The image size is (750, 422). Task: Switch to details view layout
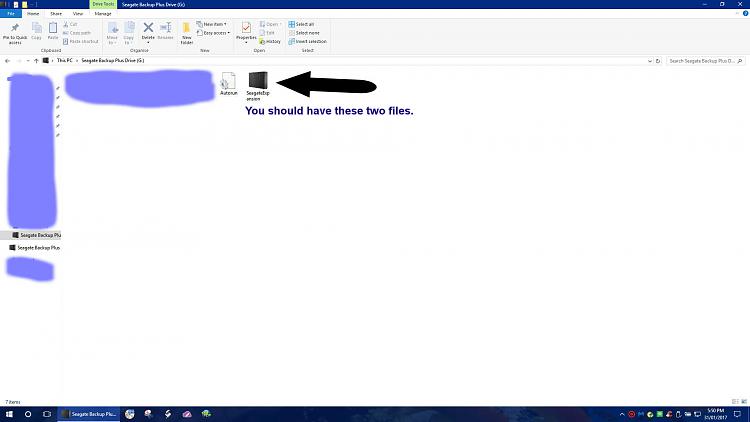coord(735,402)
